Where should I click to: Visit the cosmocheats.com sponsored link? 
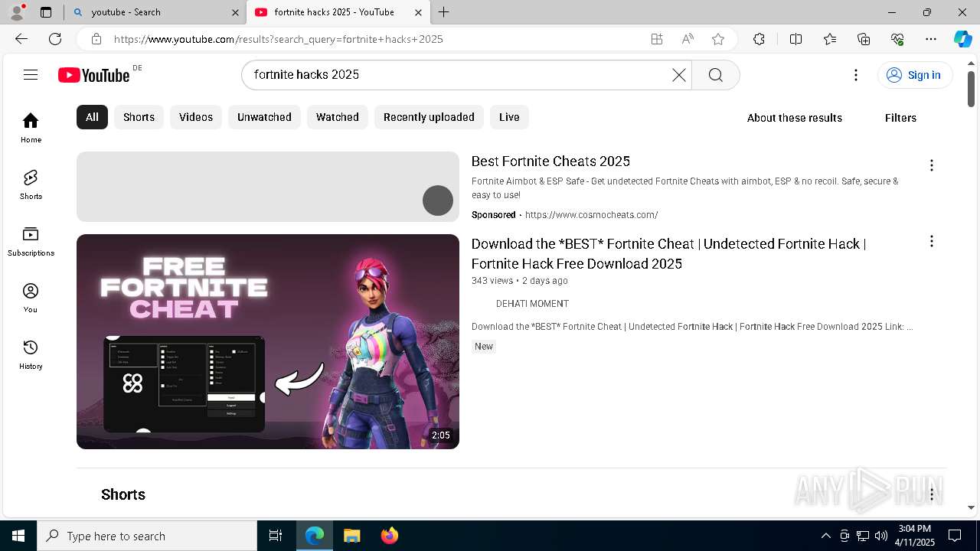pyautogui.click(x=591, y=215)
